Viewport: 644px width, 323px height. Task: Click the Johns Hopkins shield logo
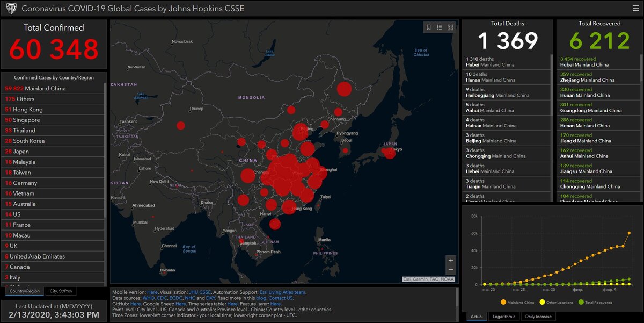pos(11,9)
